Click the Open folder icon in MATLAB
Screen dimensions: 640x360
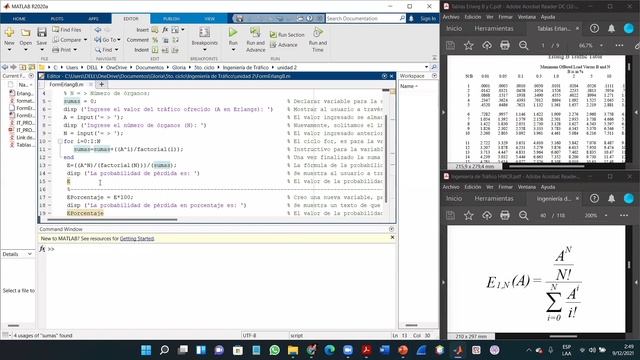point(25,32)
